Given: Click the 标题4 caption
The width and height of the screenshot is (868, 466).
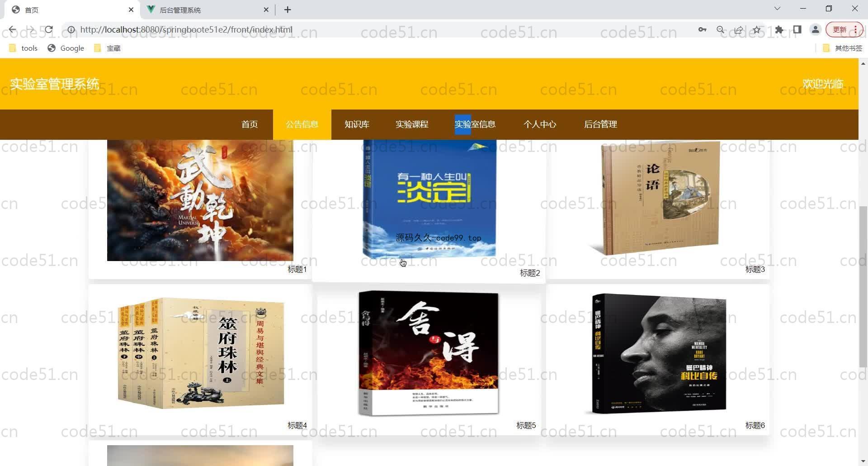Looking at the screenshot, I should tap(297, 426).
